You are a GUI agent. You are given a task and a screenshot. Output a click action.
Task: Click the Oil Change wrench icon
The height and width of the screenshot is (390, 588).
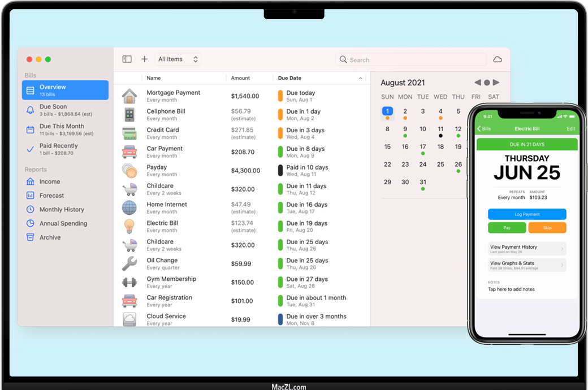129,264
